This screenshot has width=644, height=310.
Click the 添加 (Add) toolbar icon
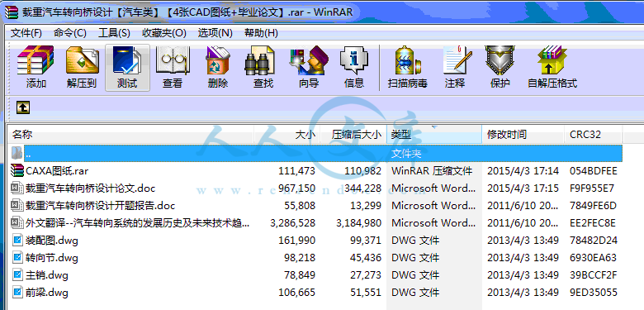point(36,60)
